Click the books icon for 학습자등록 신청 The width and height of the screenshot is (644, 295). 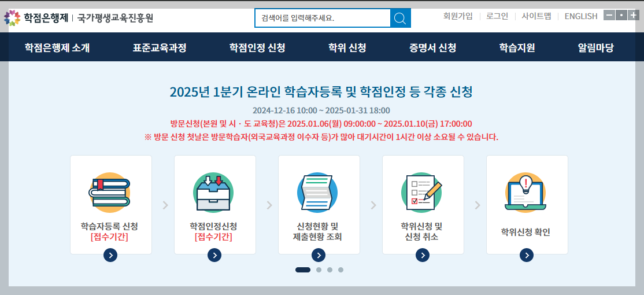click(x=109, y=192)
